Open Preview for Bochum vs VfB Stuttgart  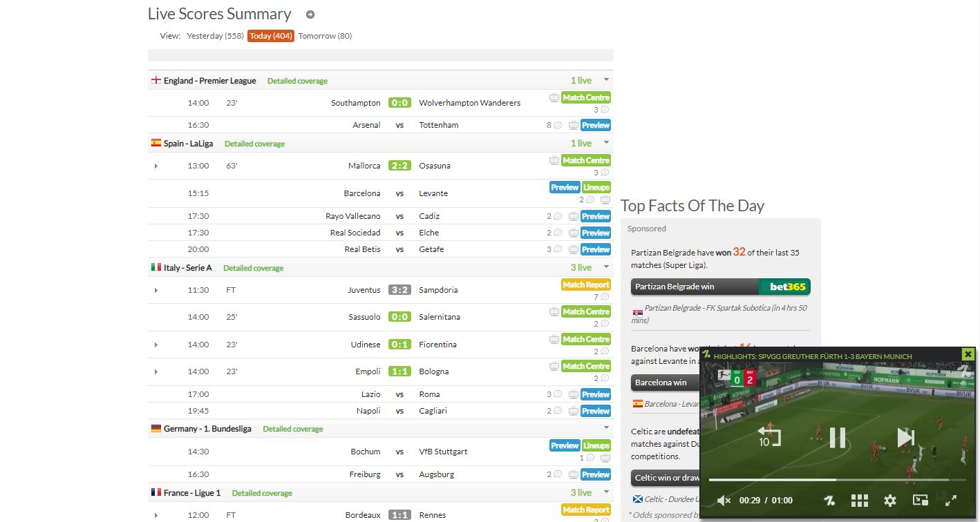pos(565,446)
